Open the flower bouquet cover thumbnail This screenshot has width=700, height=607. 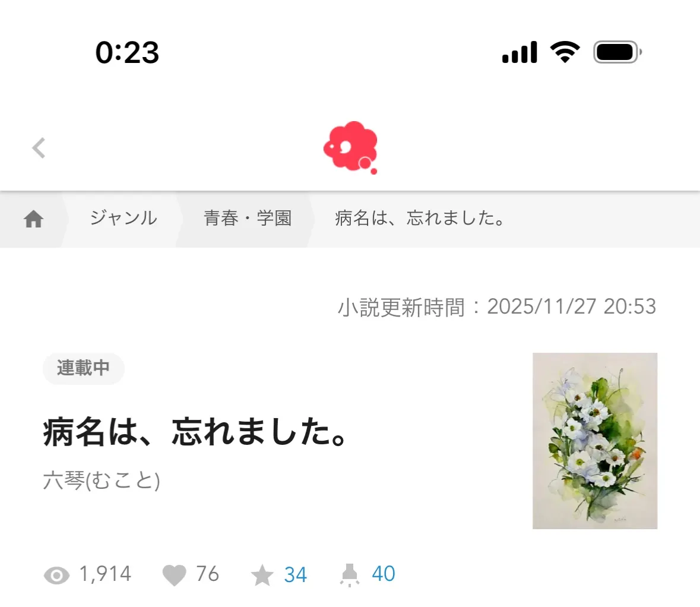click(x=595, y=441)
